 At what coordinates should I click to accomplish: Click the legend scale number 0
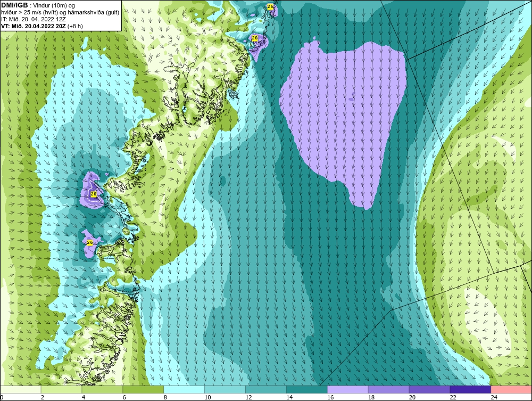pos(2,397)
